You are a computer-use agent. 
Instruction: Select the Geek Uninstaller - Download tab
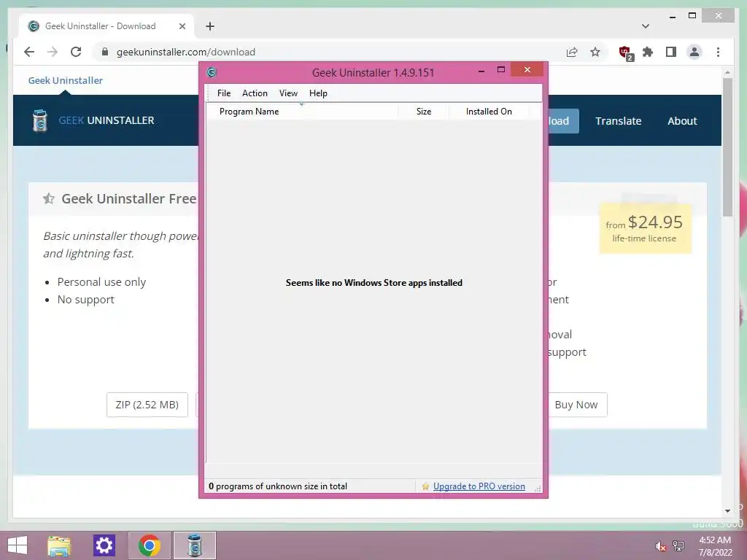(x=107, y=26)
